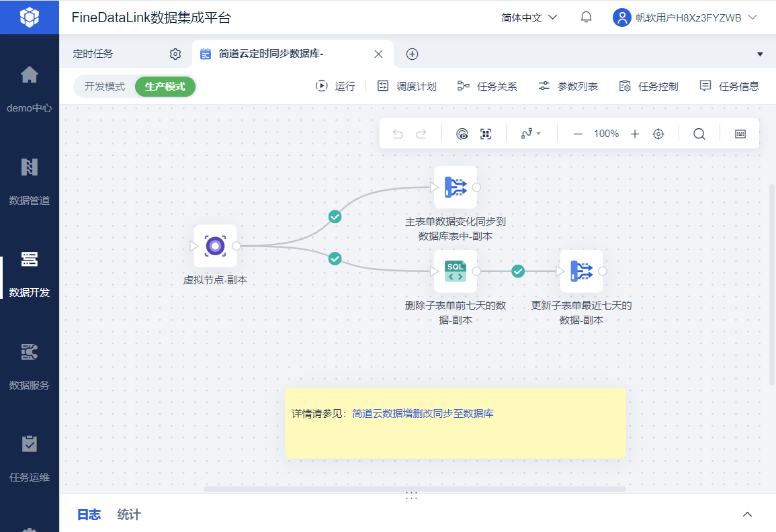The image size is (776, 532).
Task: Open 参数列表 panel
Action: tap(568, 86)
